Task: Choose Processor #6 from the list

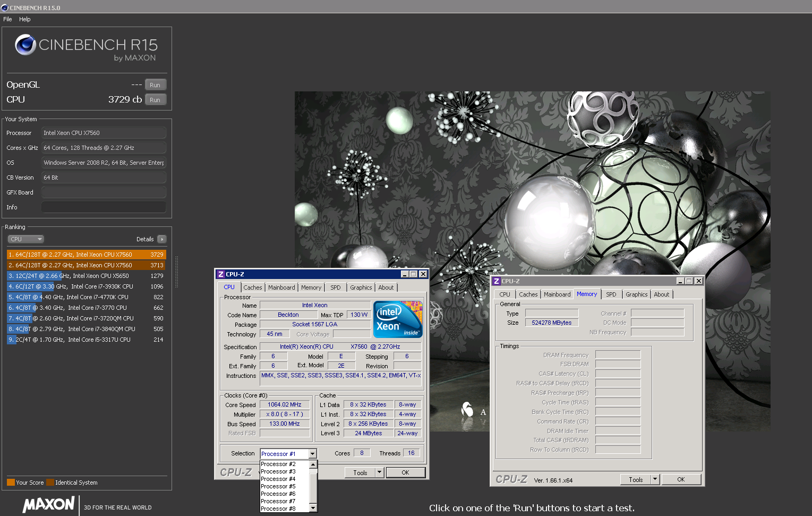Action: (285, 494)
